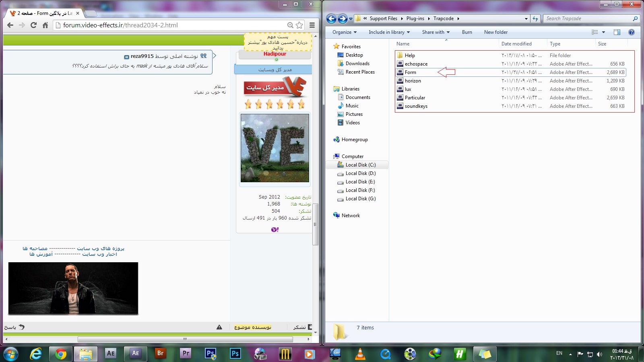
Task: Open Homegroup in navigation pane
Action: click(x=354, y=140)
